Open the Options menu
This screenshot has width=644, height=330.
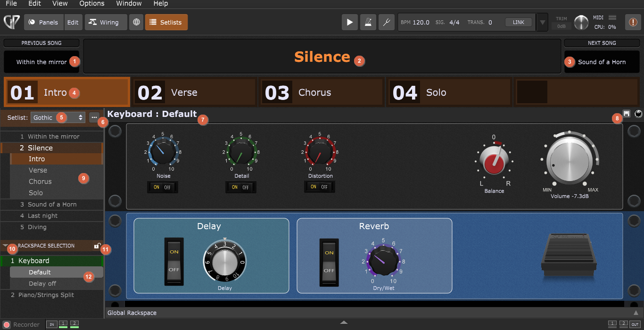(x=91, y=4)
